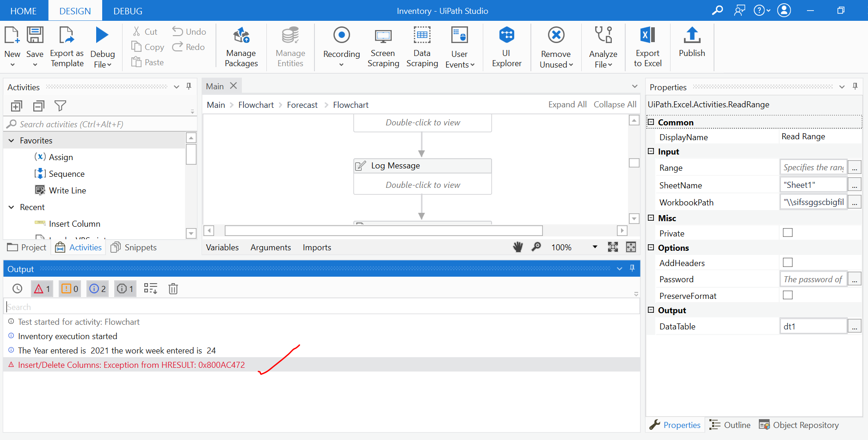The image size is (868, 440).
Task: Collapse the Recent tree group
Action: tap(12, 207)
